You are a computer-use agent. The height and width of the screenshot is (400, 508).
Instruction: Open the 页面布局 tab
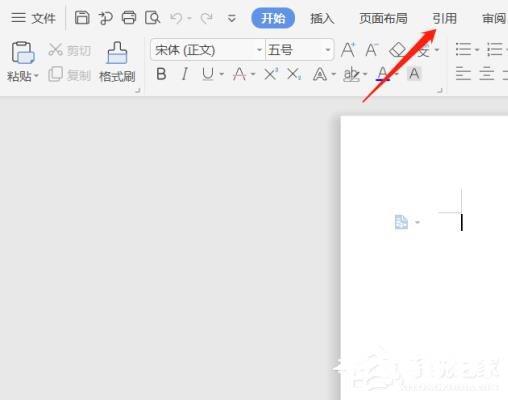tap(383, 18)
